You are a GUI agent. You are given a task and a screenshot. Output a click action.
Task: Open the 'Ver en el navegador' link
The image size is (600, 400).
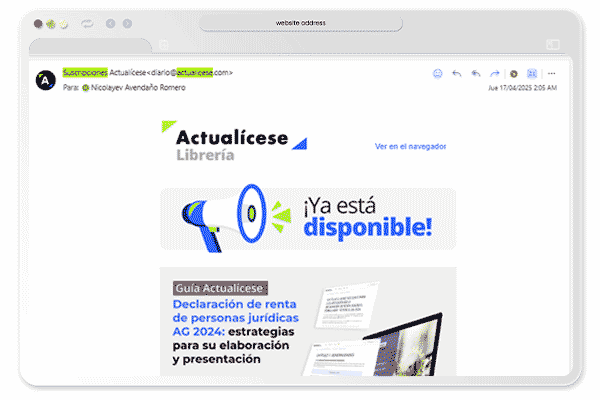(x=410, y=146)
